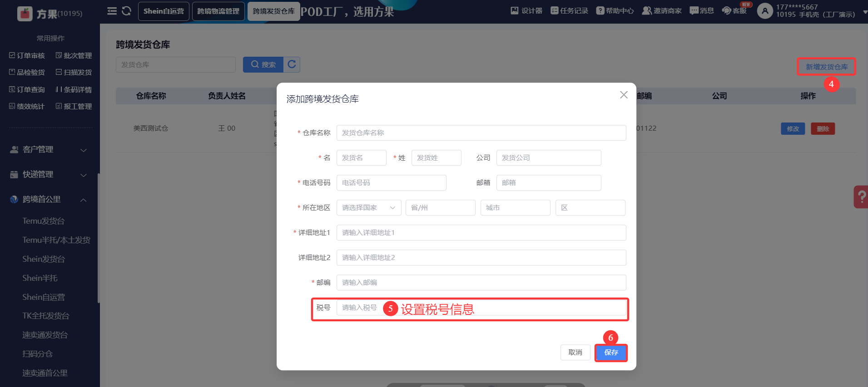The width and height of the screenshot is (868, 387).
Task: Collapse the 跨境首公里 menu
Action: [49, 199]
